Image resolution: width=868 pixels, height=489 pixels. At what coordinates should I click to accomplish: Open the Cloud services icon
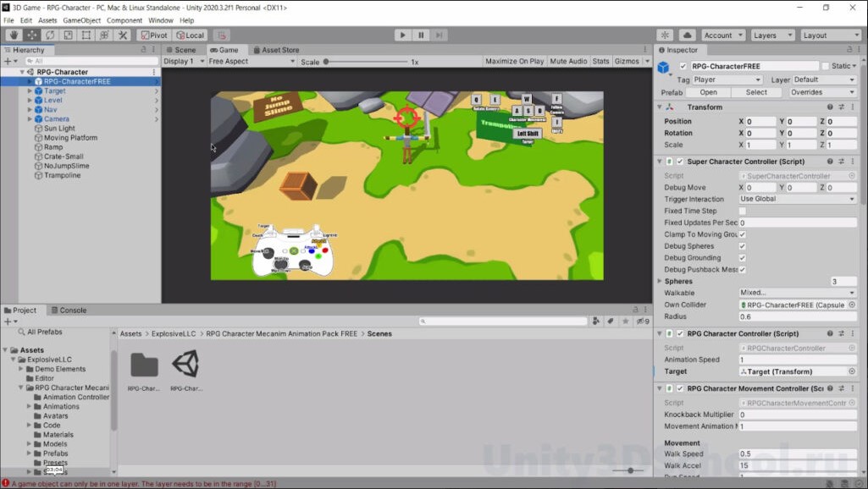(x=687, y=35)
